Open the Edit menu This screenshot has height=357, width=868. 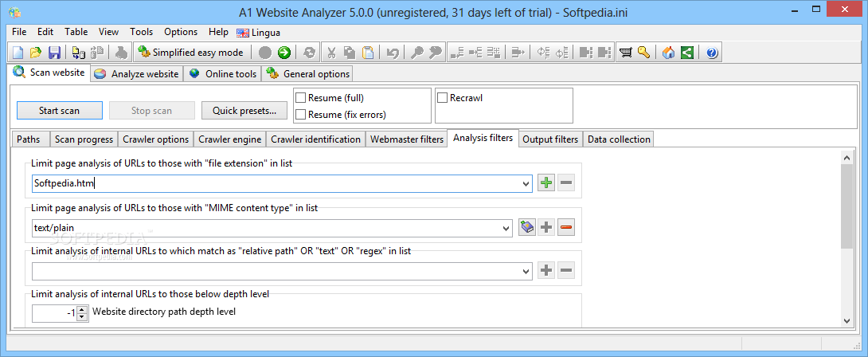coord(45,32)
